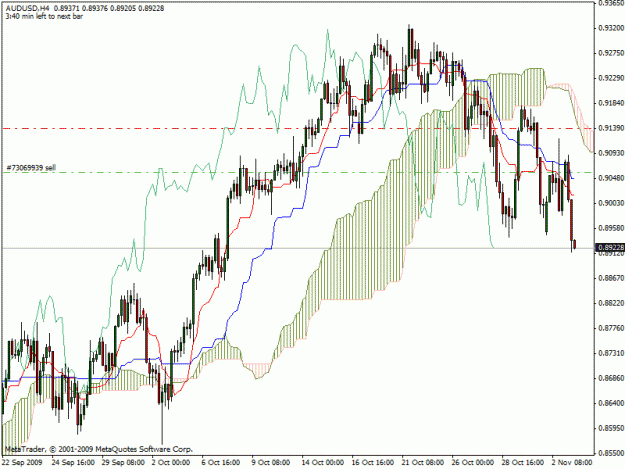Image resolution: width=625 pixels, height=469 pixels.
Task: Click the 0.92290 price axis label
Action: pyautogui.click(x=611, y=78)
